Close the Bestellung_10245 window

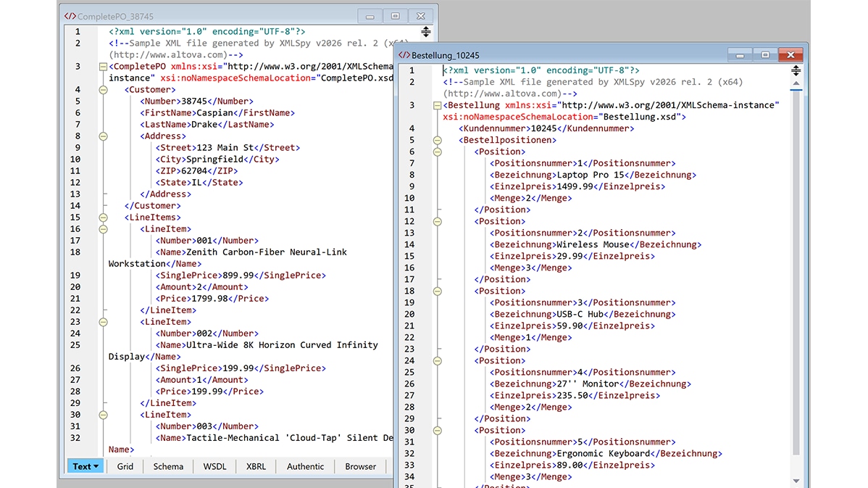tap(790, 55)
